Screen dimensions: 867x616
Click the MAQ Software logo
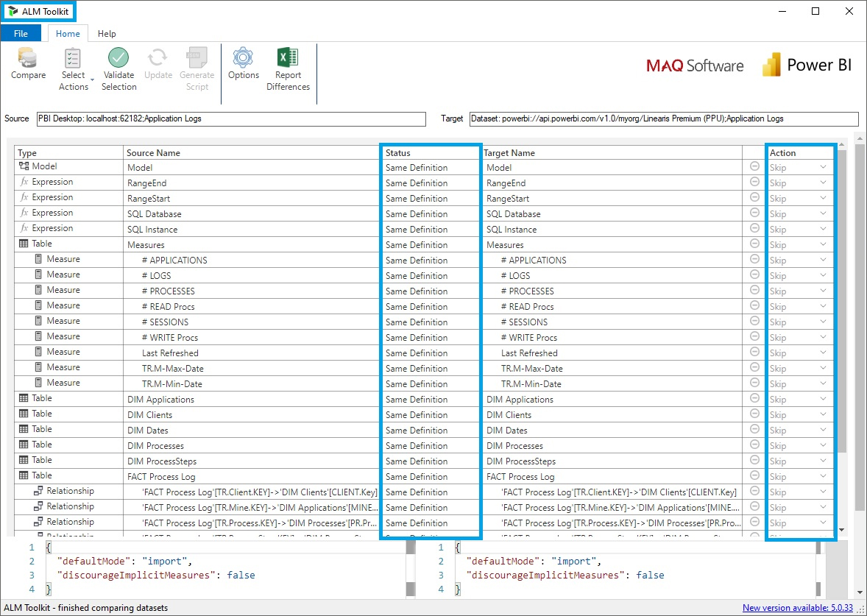(x=694, y=65)
